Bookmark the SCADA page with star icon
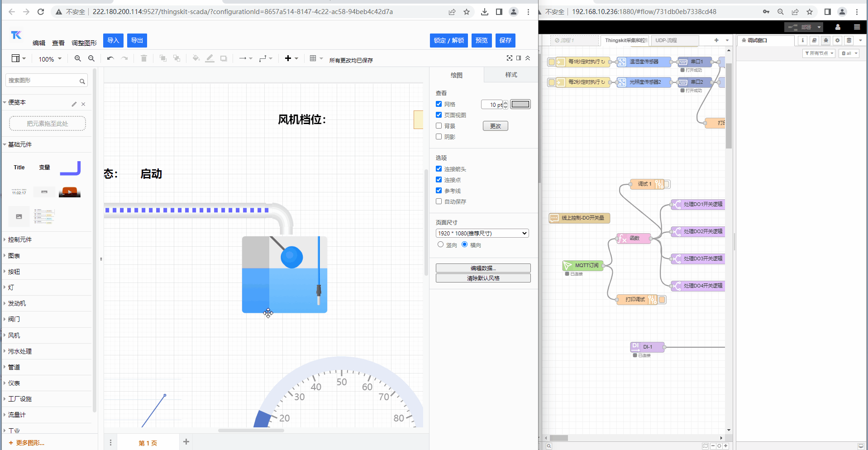Viewport: 868px width, 450px height. click(467, 12)
